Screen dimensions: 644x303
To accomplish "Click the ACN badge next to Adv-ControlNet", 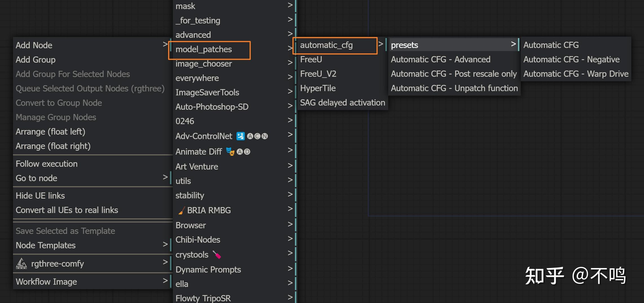I will (x=257, y=136).
